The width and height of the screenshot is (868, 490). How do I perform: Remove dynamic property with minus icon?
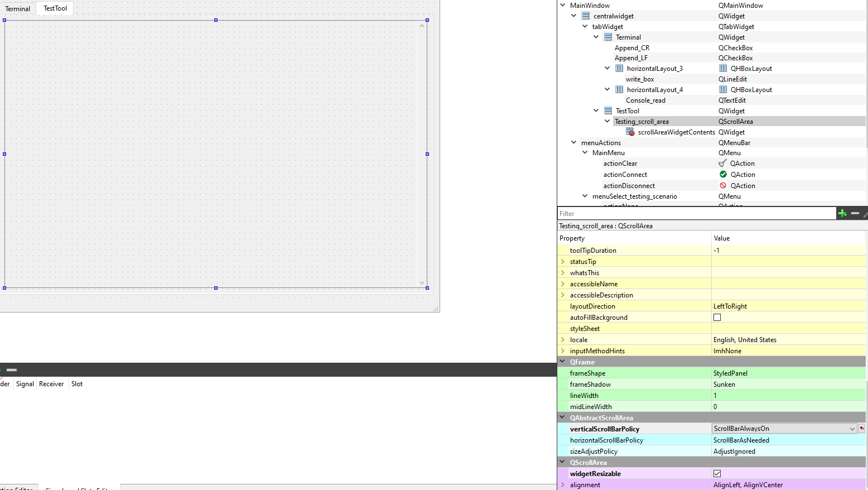[x=855, y=213]
